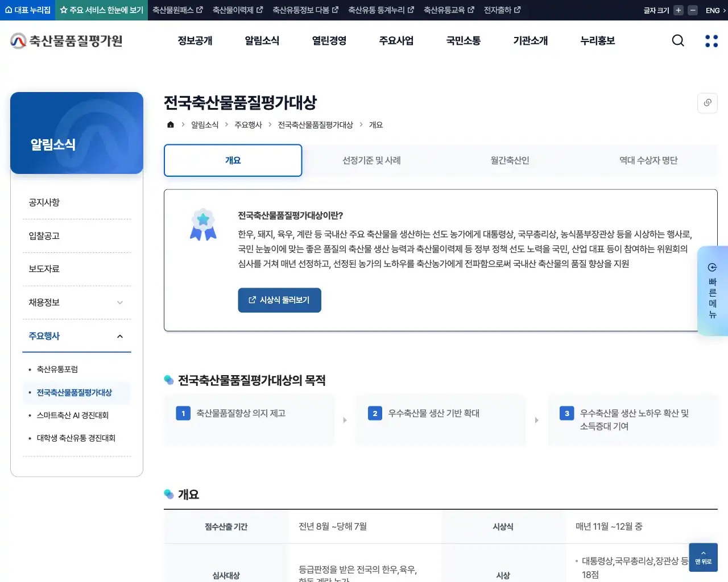Image resolution: width=728 pixels, height=582 pixels.
Task: Click the 시상식 둘러보기 button
Action: [x=279, y=300]
